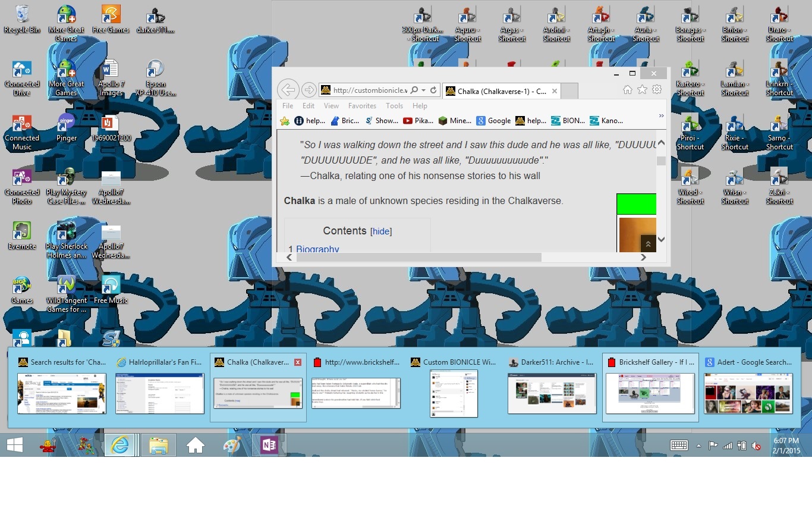Click the back navigation arrow

point(288,90)
